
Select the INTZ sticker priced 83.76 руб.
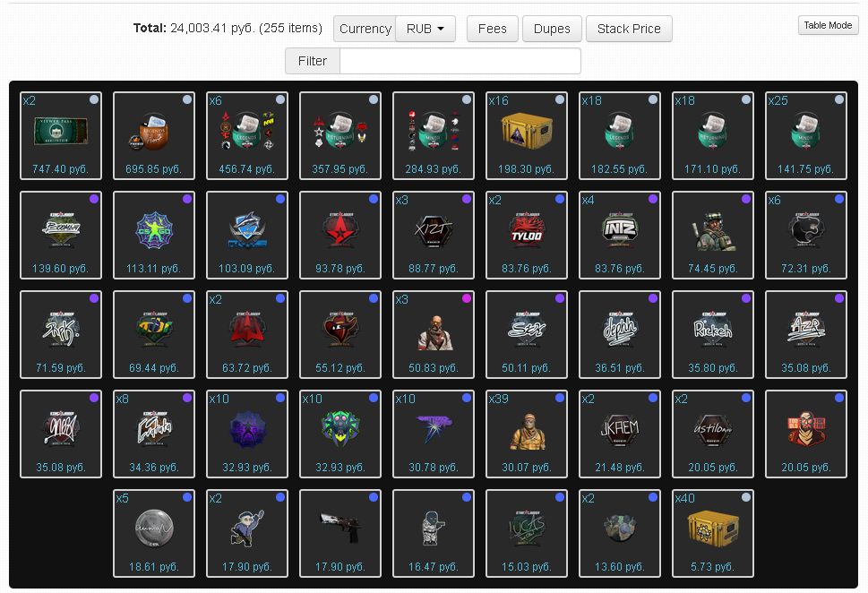pos(620,235)
